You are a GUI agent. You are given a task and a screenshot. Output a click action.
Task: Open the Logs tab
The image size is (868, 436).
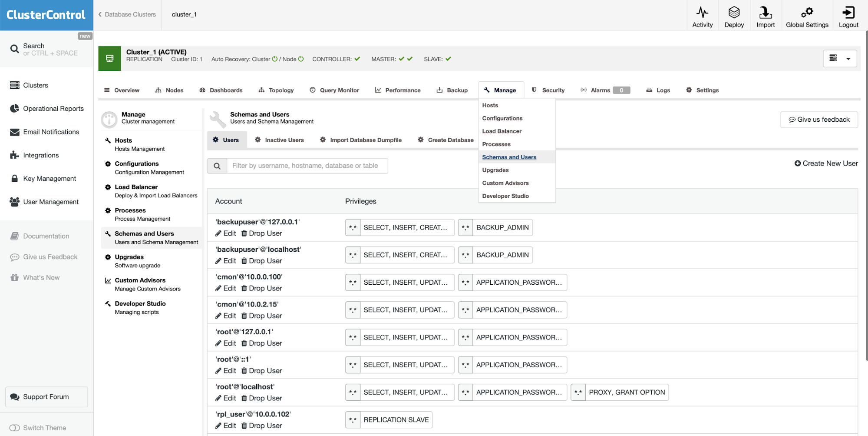(x=658, y=90)
